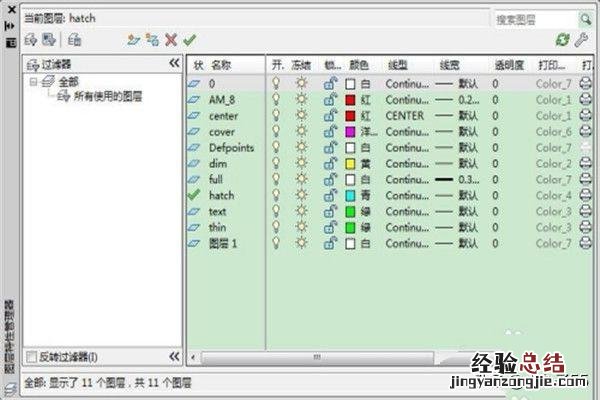Click status icon of full layer
This screenshot has width=600, height=400.
pos(194,179)
